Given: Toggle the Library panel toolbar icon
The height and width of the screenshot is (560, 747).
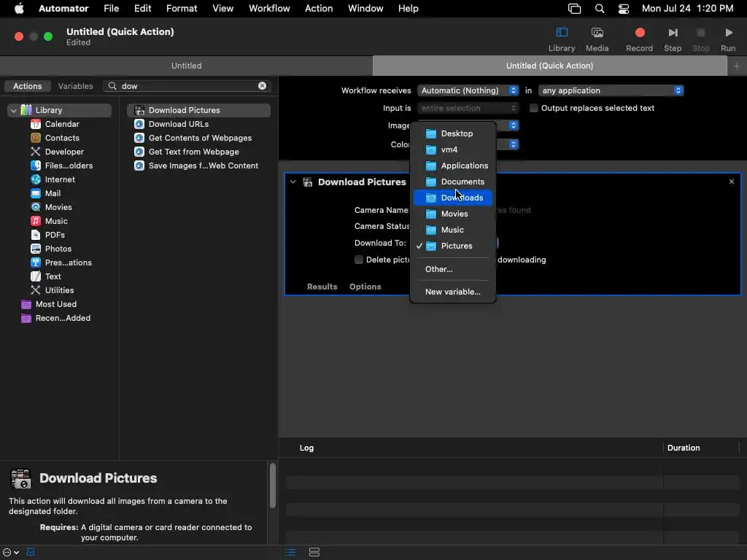Looking at the screenshot, I should tap(562, 32).
